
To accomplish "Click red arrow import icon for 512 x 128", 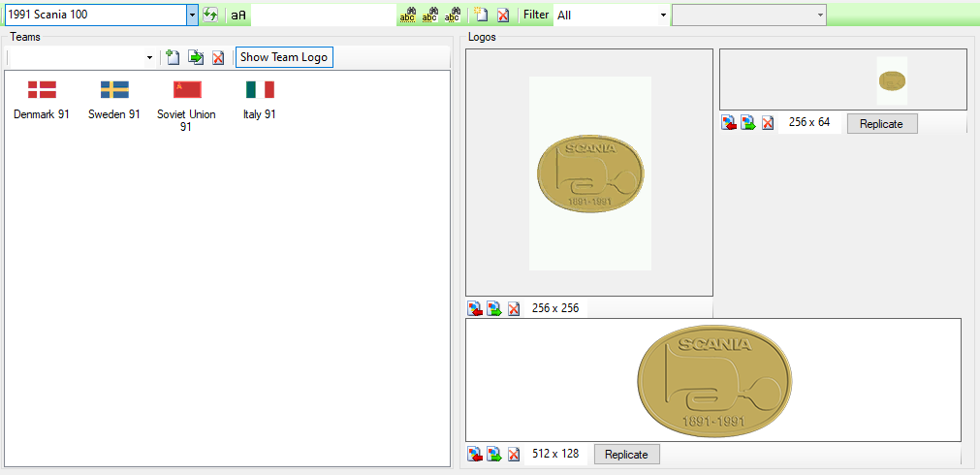I will 475,455.
